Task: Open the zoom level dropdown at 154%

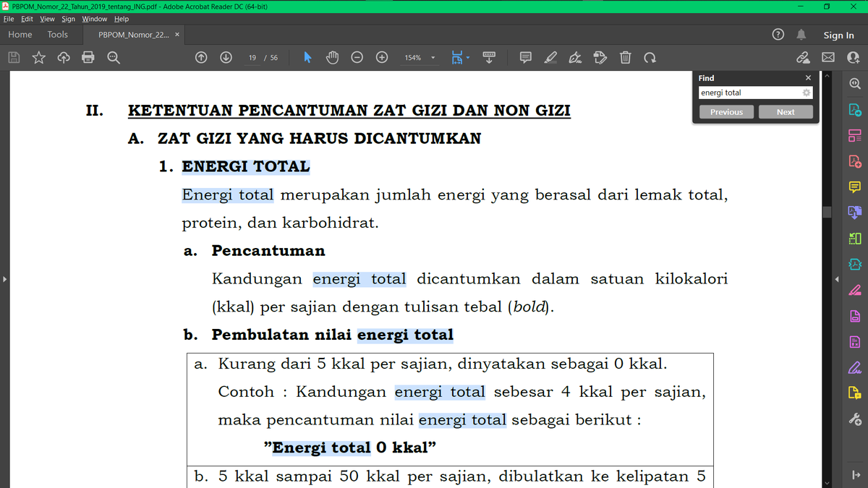Action: 433,58
